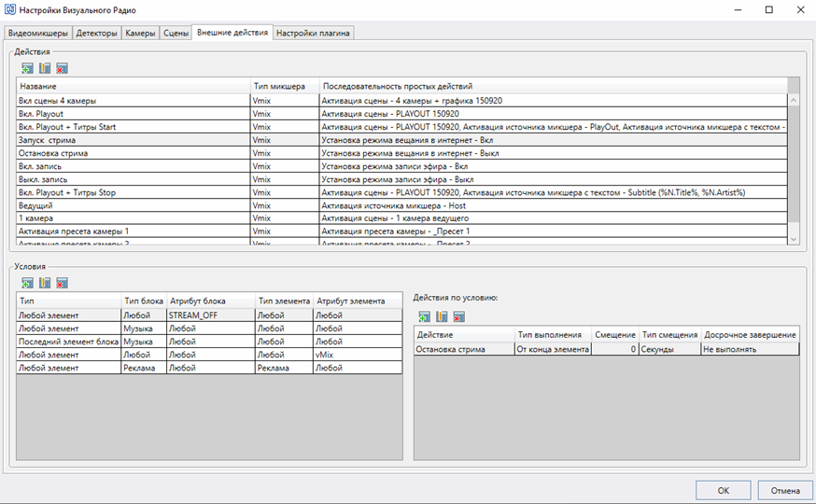This screenshot has height=504, width=816.
Task: Select the 'Вкл сцены 4 камеры' row
Action: (x=401, y=101)
